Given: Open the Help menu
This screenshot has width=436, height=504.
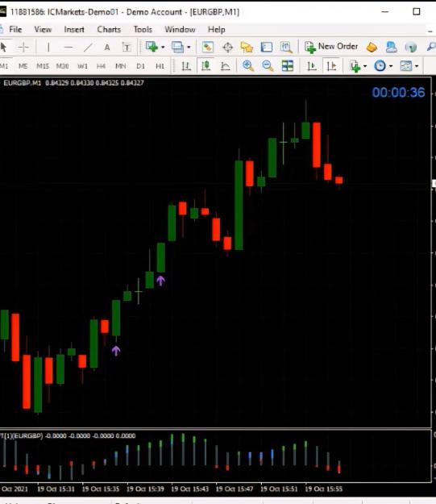Looking at the screenshot, I should [x=216, y=30].
